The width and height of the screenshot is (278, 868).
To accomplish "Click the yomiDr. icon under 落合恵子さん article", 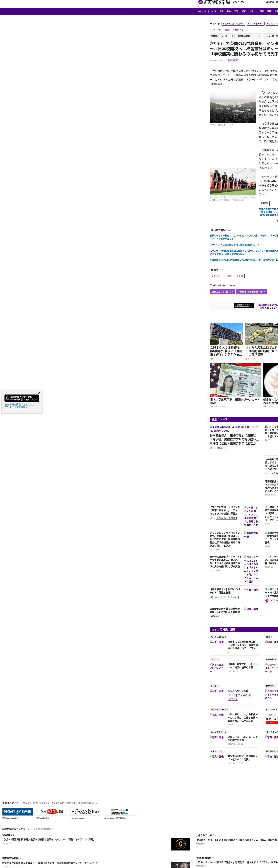I will point(212,597).
